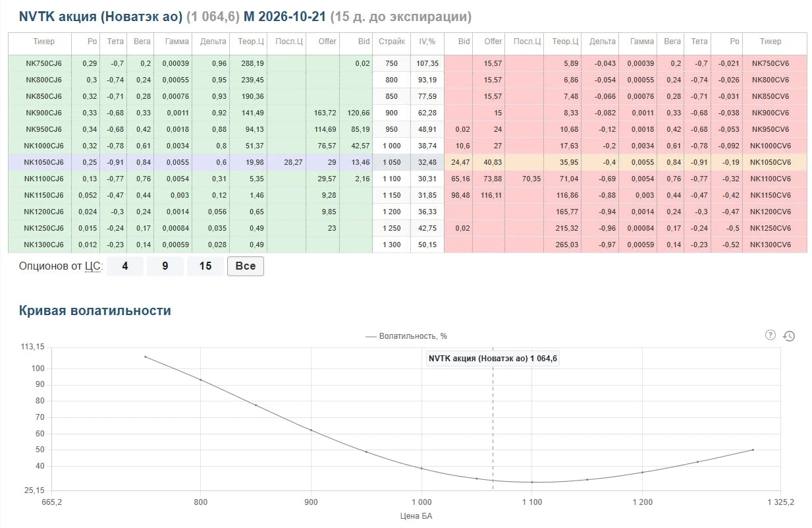Viewport: 812px width, 528px height.
Task: Toggle the Волатильность, % legend series
Action: point(406,336)
